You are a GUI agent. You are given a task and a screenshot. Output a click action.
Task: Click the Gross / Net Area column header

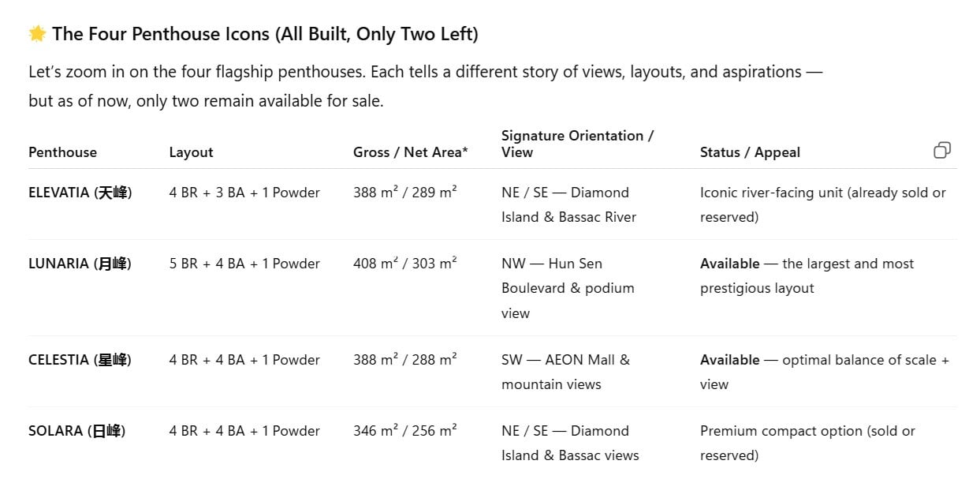[x=411, y=152]
